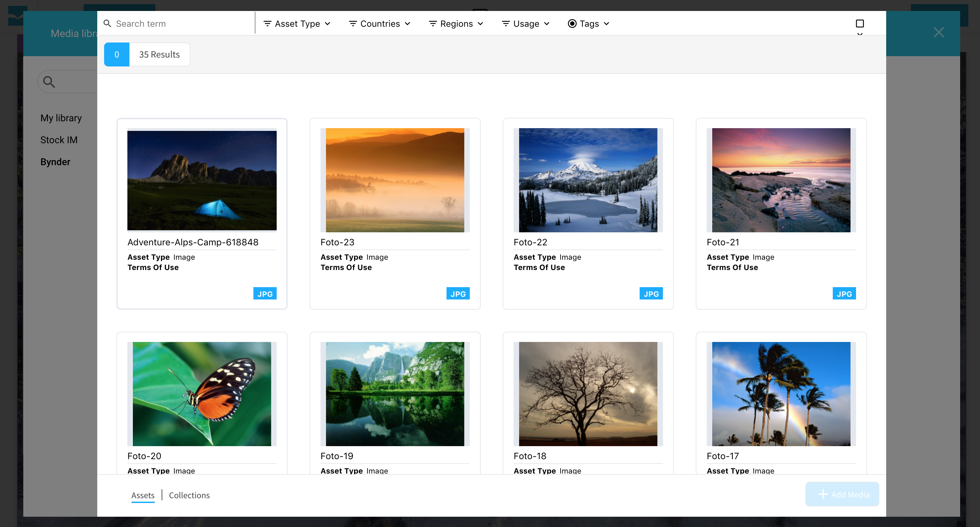This screenshot has height=527, width=980.
Task: Open the Countries dropdown chevron
Action: tap(407, 24)
